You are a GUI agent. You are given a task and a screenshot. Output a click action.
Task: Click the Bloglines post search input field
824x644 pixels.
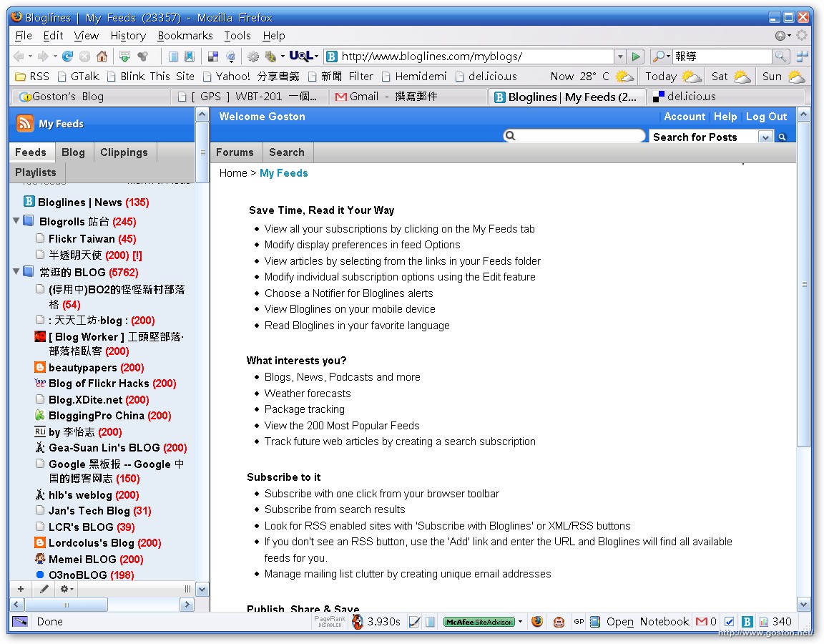(x=574, y=136)
